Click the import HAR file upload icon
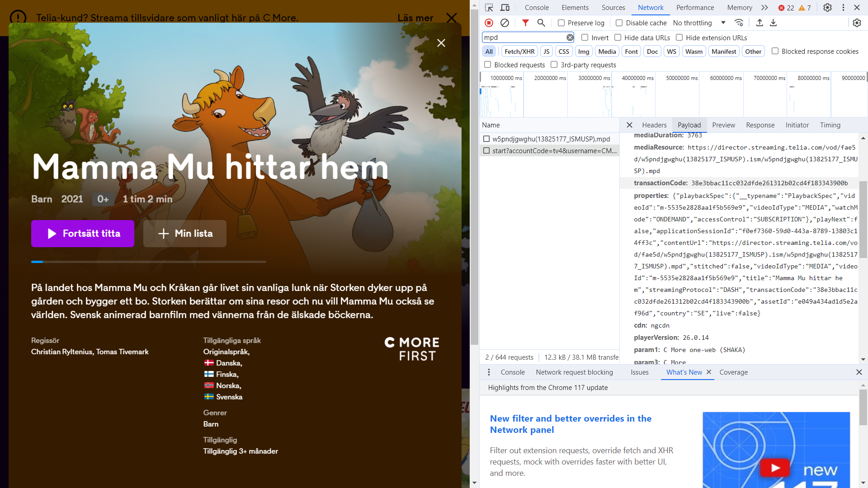 coord(759,23)
